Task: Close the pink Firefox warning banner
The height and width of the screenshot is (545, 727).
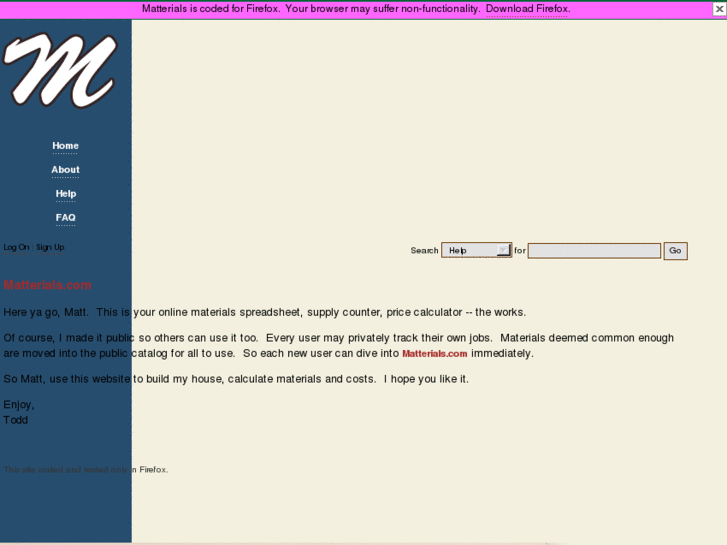Action: pos(719,9)
